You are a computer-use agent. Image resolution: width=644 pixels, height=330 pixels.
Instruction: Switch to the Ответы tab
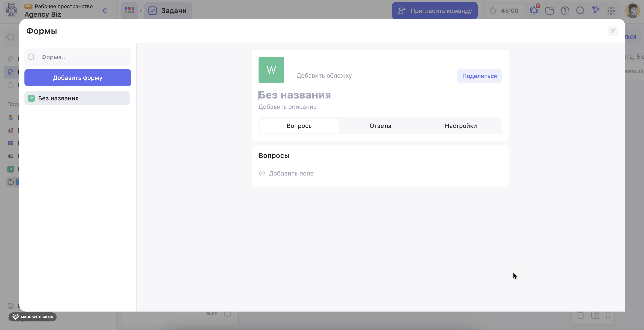click(380, 126)
